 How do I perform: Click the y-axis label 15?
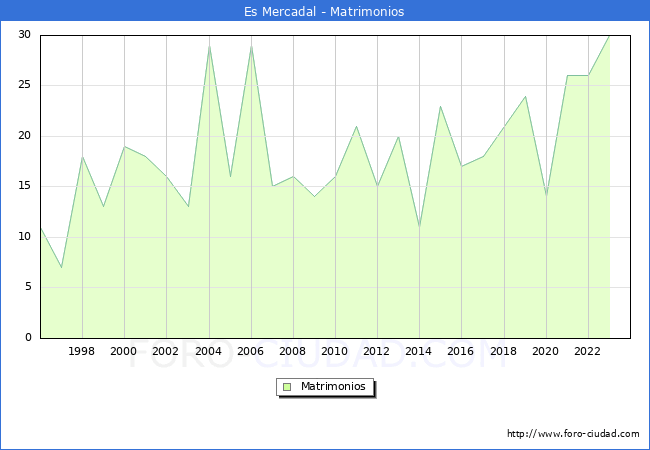point(24,186)
